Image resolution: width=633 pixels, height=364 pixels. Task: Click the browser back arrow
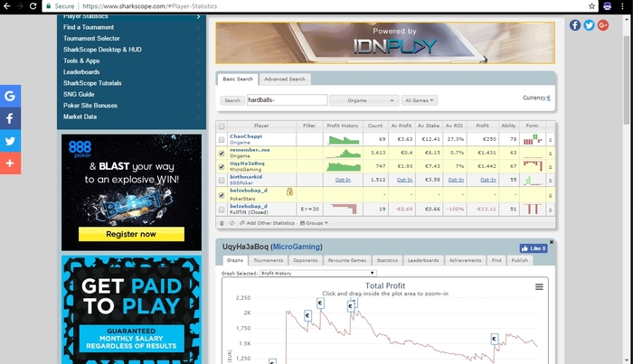pyautogui.click(x=6, y=6)
